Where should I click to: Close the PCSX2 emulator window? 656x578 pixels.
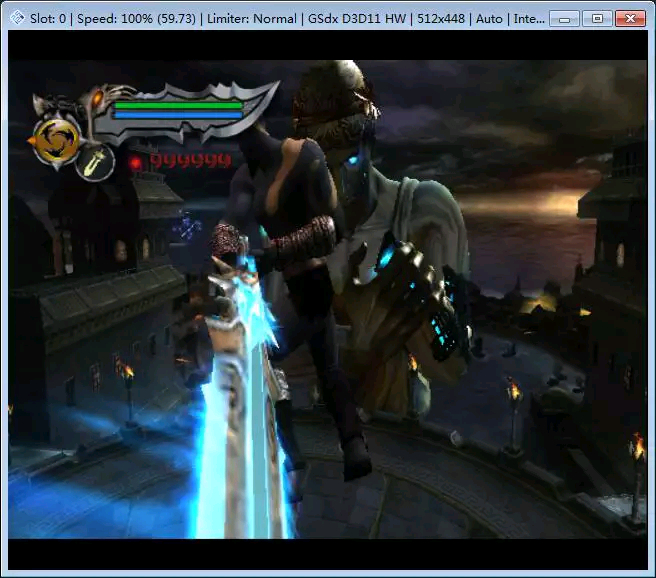pos(630,18)
